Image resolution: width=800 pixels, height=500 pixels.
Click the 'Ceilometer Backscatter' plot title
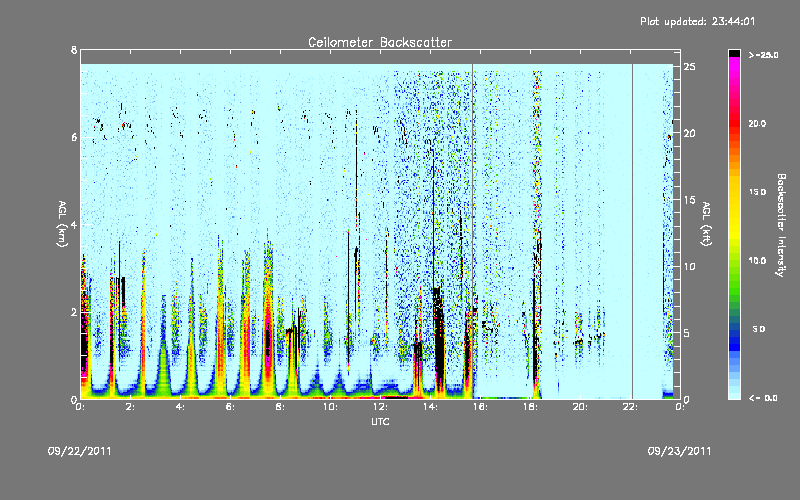[380, 42]
